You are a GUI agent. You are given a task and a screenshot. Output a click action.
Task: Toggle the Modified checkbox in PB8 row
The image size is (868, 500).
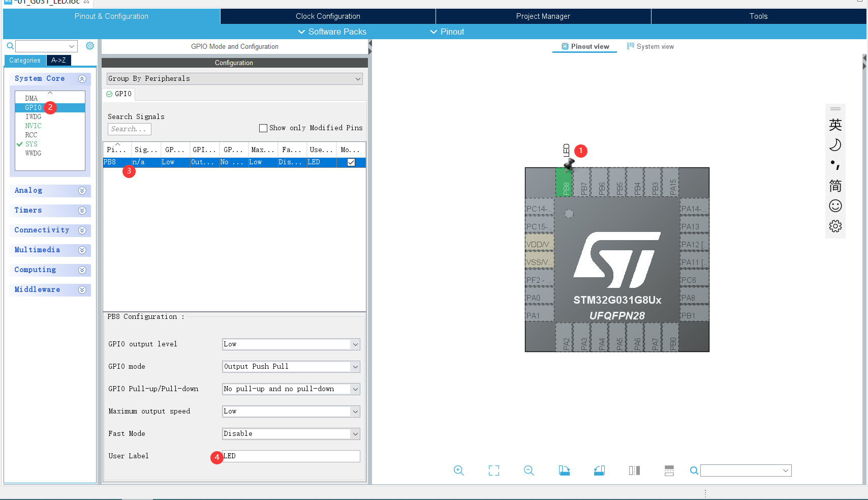[351, 162]
